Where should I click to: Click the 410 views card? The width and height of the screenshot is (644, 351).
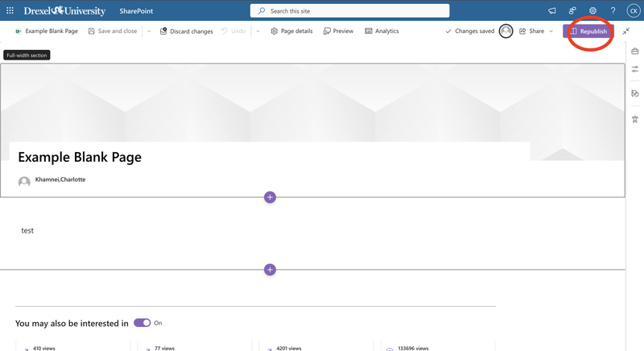[x=72, y=345]
